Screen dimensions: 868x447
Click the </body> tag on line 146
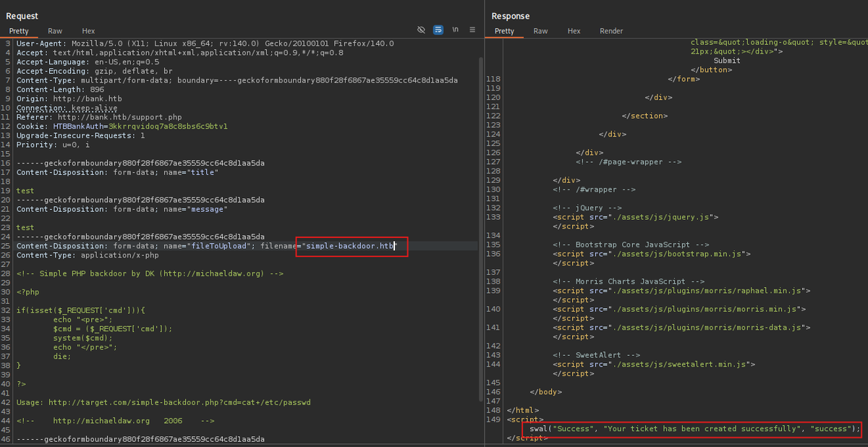click(x=545, y=392)
